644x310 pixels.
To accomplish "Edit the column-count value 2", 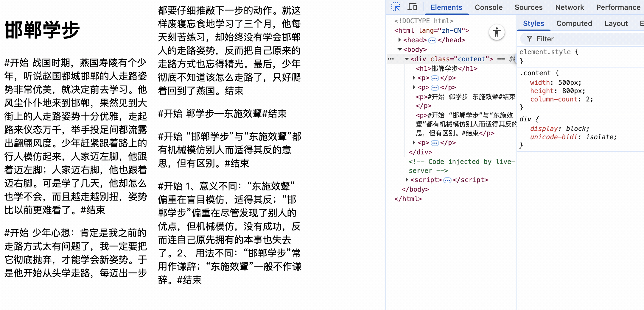I will [587, 99].
